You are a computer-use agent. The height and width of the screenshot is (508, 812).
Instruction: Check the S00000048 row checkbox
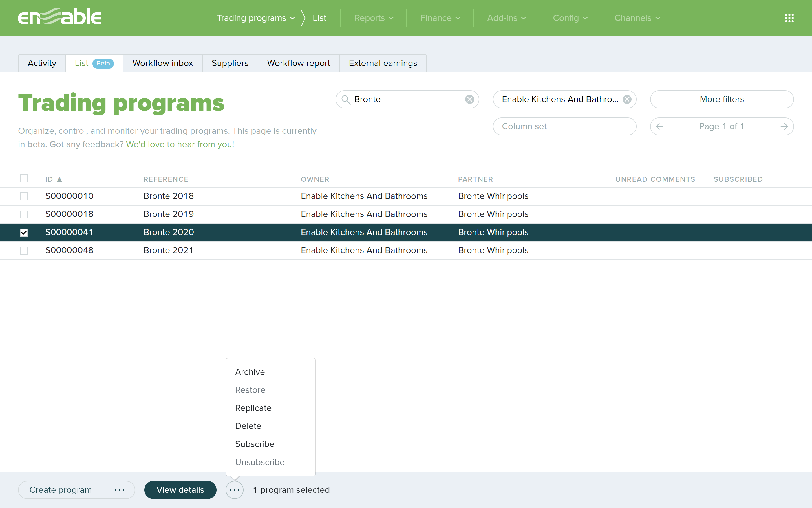[x=24, y=251]
